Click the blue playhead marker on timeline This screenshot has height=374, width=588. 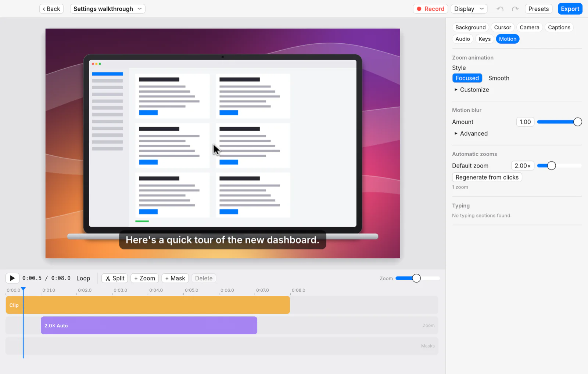pyautogui.click(x=23, y=290)
